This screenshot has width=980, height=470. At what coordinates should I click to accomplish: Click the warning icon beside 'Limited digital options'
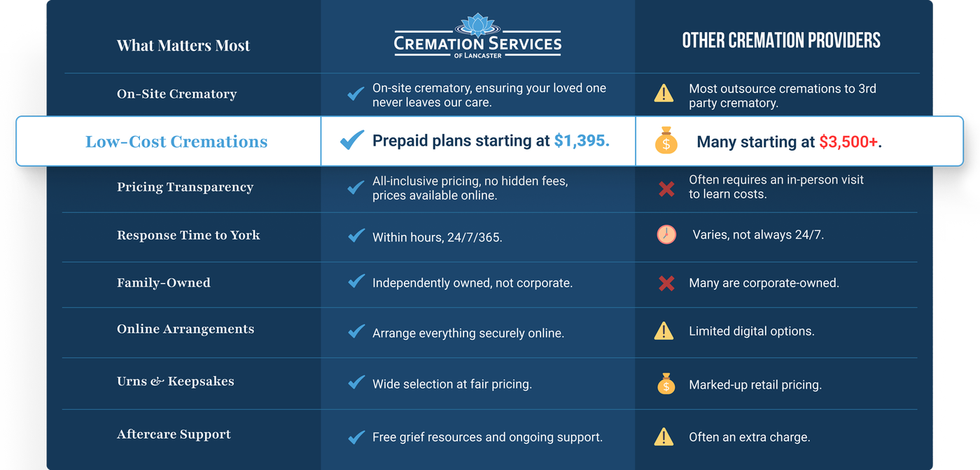pyautogui.click(x=664, y=331)
